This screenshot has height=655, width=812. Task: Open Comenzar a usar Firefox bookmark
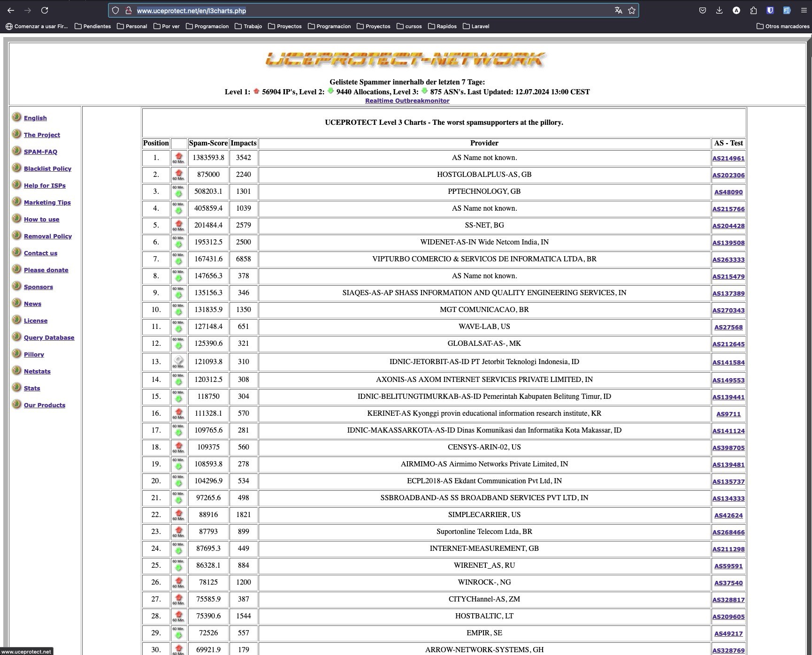(37, 26)
